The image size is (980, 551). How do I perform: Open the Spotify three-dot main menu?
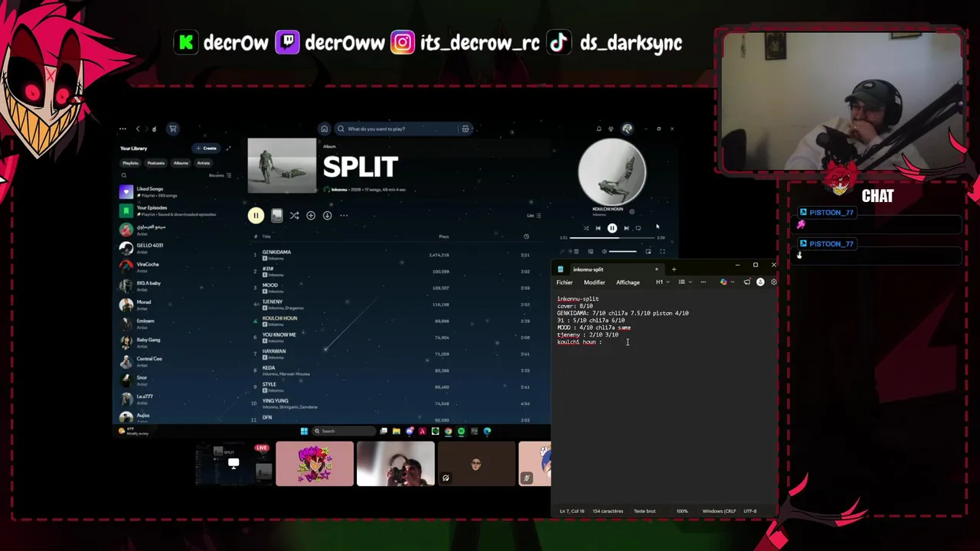(122, 129)
